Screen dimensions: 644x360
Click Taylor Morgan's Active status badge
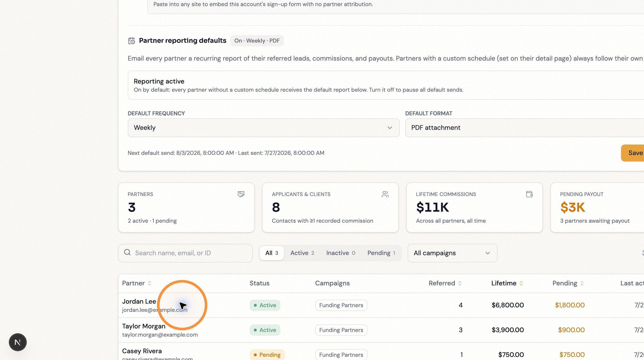coord(265,330)
